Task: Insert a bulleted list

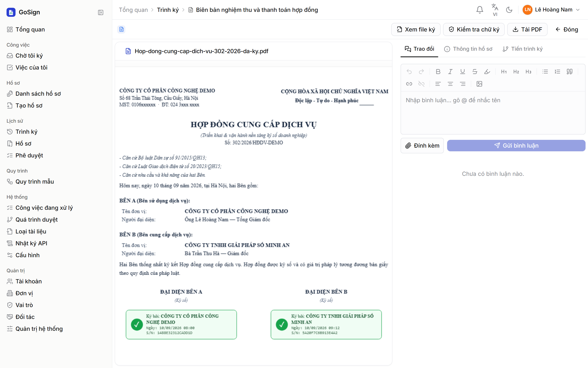Action: pyautogui.click(x=545, y=72)
